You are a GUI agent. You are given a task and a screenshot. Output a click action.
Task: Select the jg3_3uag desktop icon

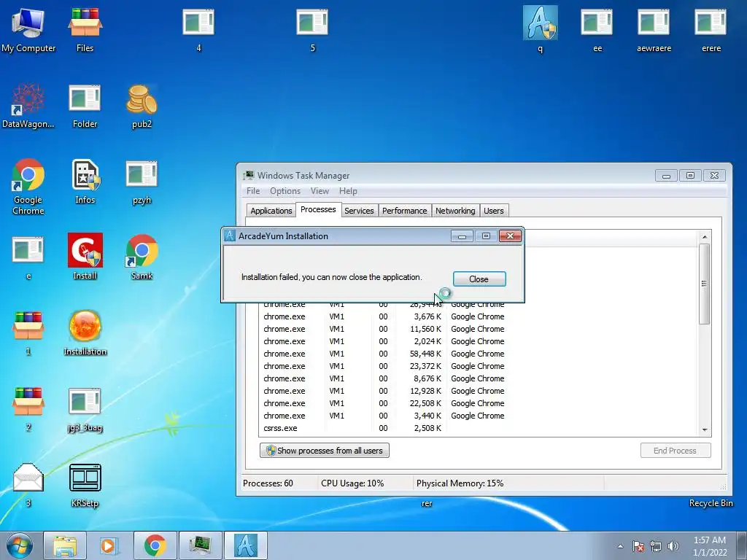pyautogui.click(x=85, y=408)
